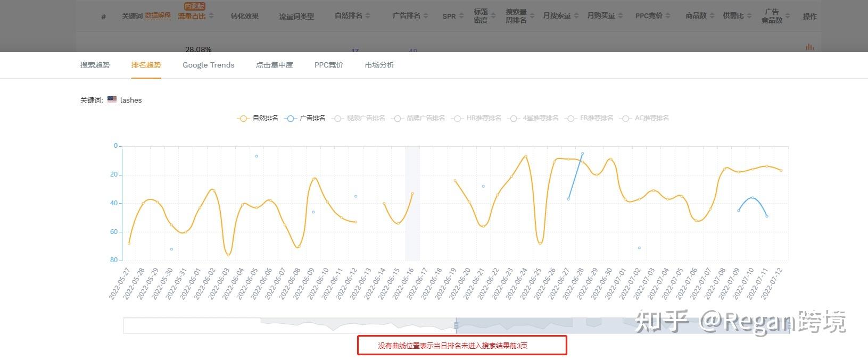Sort by 月购买量 using its arrows
Viewport: 868px width, 360px height.
coord(619,16)
